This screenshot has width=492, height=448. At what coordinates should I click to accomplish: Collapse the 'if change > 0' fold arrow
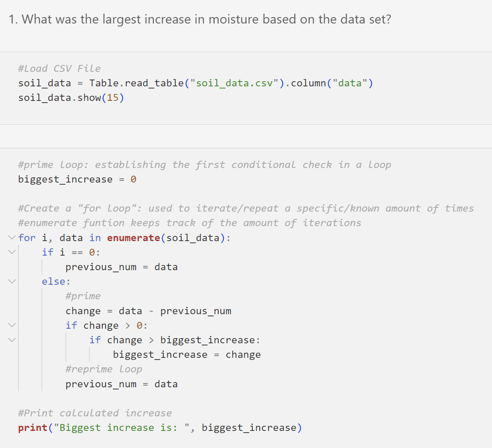(12, 325)
